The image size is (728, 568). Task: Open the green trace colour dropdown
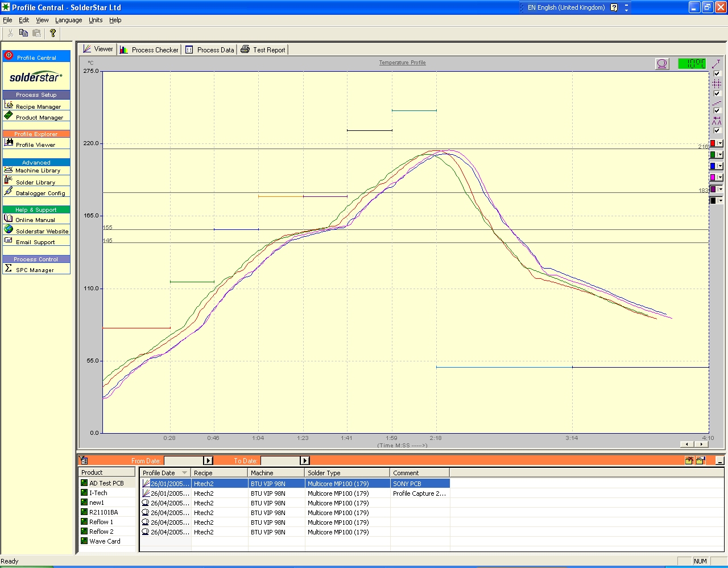tap(720, 155)
